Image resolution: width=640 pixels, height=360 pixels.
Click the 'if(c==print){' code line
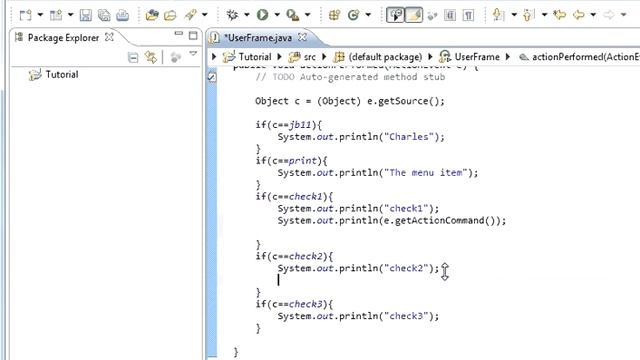291,161
